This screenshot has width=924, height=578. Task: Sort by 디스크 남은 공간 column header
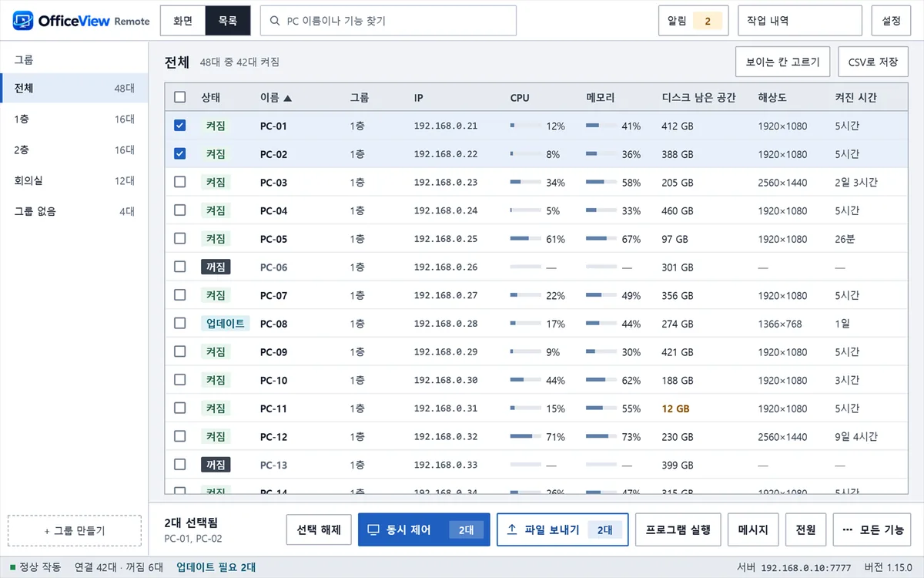pyautogui.click(x=698, y=98)
